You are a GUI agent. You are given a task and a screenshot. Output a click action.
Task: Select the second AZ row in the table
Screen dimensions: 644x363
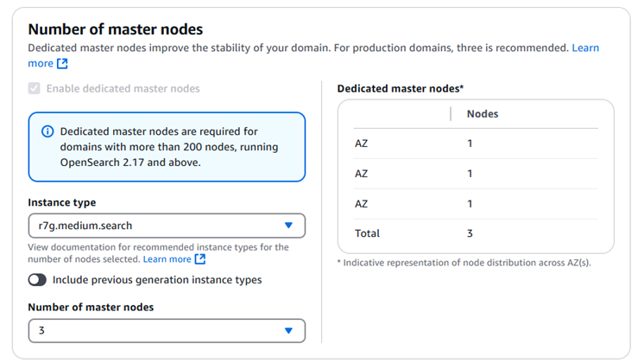475,174
